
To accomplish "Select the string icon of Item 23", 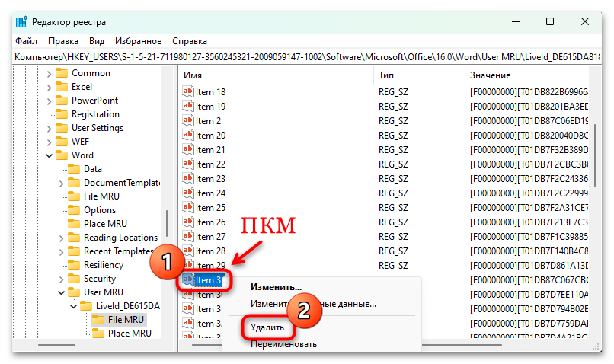I will click(x=188, y=178).
